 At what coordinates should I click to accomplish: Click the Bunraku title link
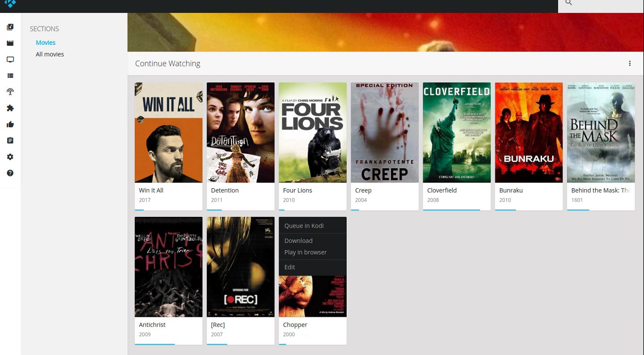click(x=511, y=190)
